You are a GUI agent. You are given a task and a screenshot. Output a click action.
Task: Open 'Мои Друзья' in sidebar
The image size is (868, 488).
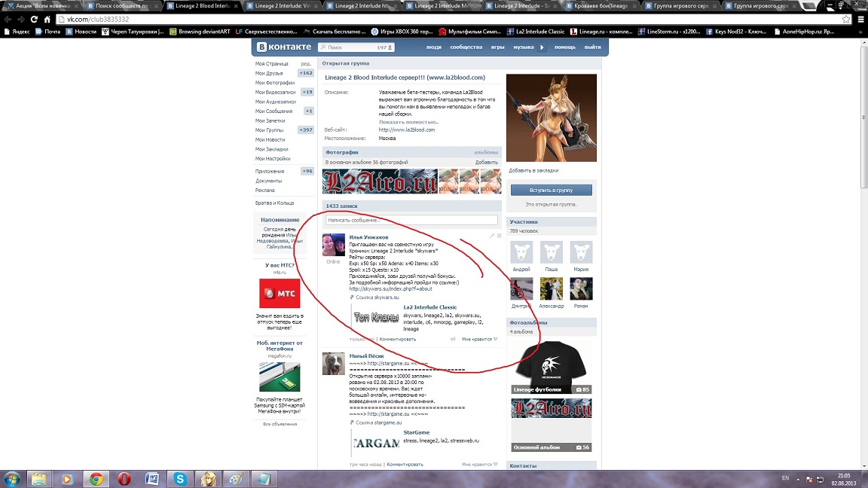pos(269,73)
